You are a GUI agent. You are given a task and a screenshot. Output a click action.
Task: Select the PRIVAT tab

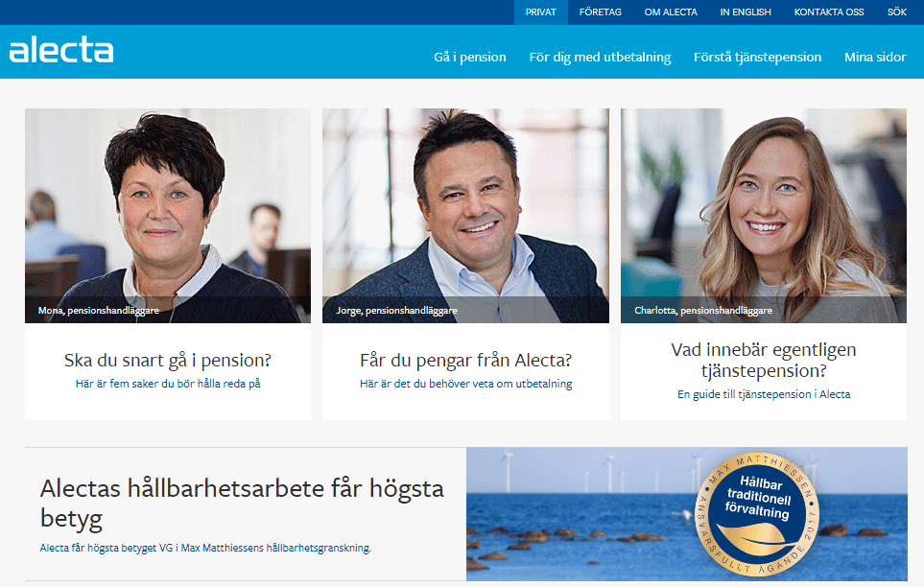[541, 12]
